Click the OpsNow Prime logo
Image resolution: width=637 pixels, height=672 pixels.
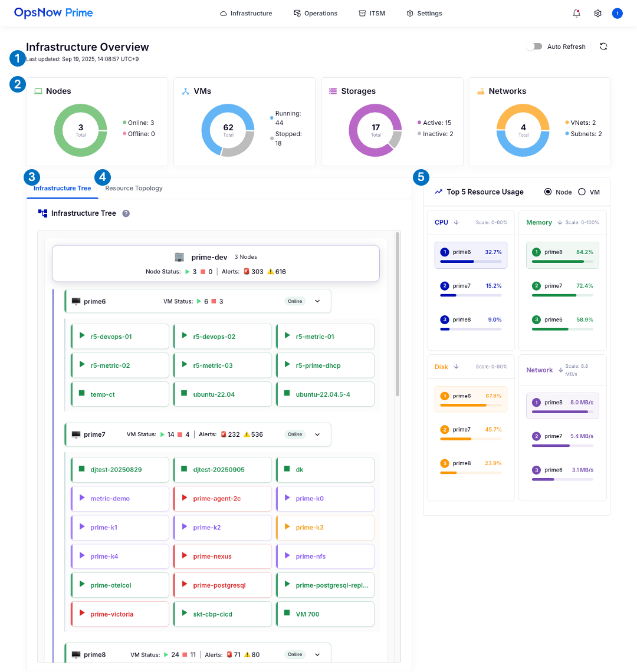click(54, 13)
